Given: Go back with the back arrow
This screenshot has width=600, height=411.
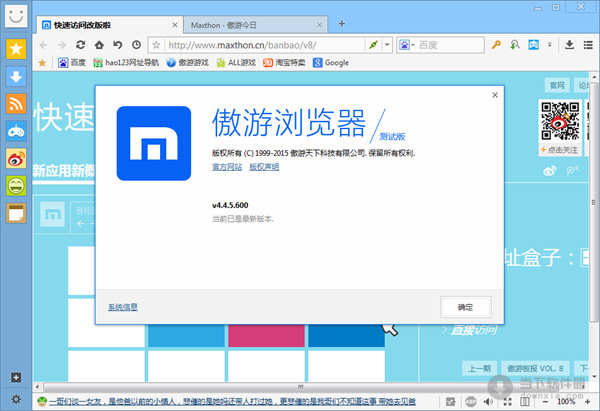Looking at the screenshot, I should 43,45.
